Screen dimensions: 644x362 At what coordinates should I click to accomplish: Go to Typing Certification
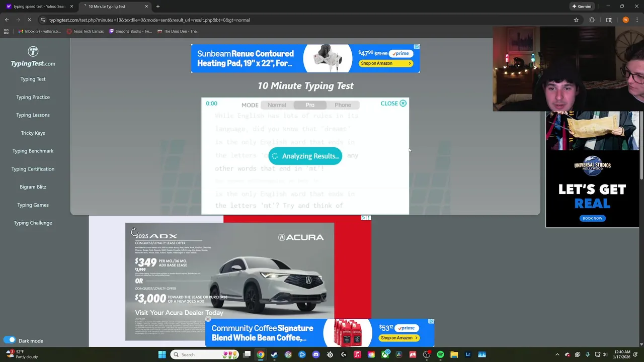(x=33, y=169)
